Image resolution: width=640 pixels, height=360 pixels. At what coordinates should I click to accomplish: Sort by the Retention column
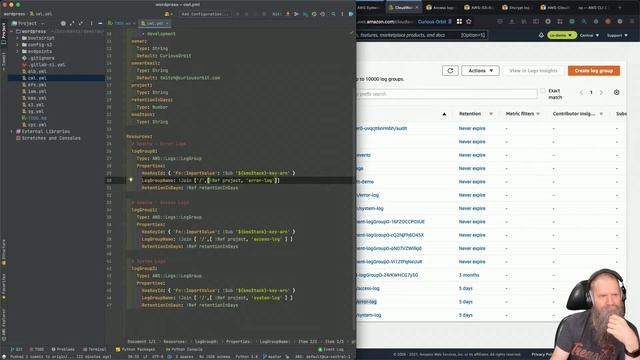point(476,114)
